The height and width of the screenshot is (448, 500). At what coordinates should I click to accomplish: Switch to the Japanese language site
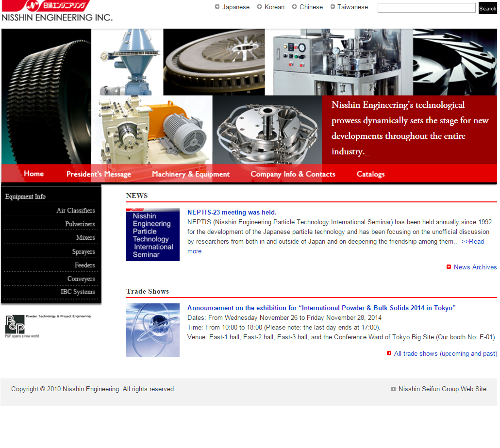point(235,7)
